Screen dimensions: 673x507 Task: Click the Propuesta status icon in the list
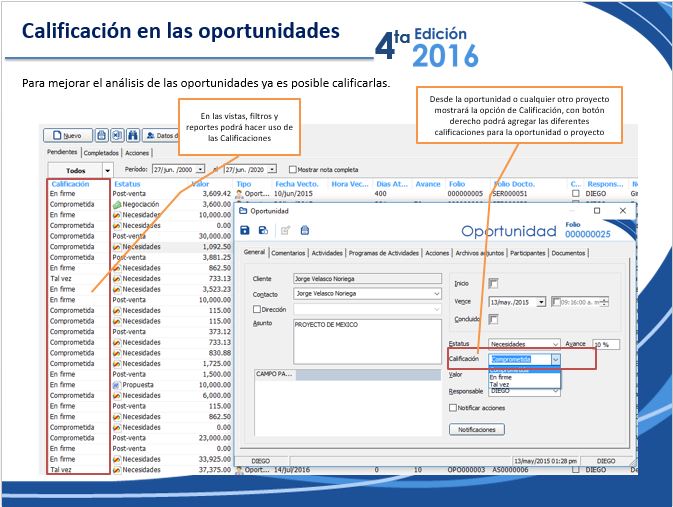pyautogui.click(x=116, y=385)
